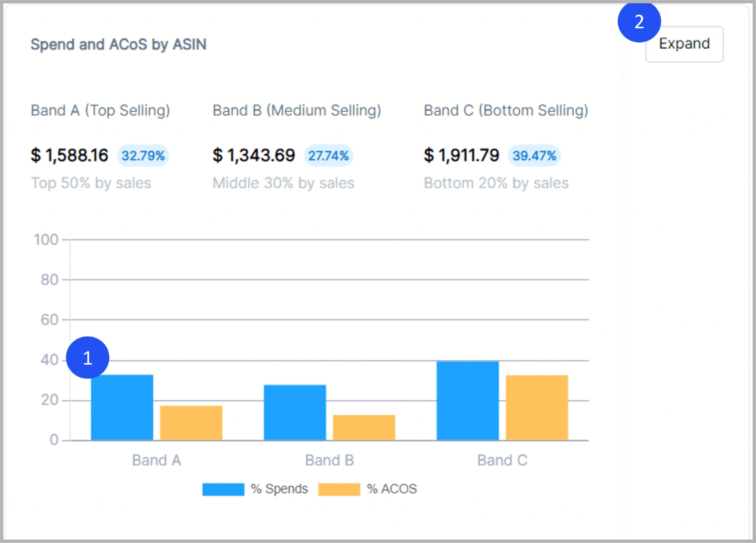Select Band C (Bottom Selling) heading

click(506, 110)
